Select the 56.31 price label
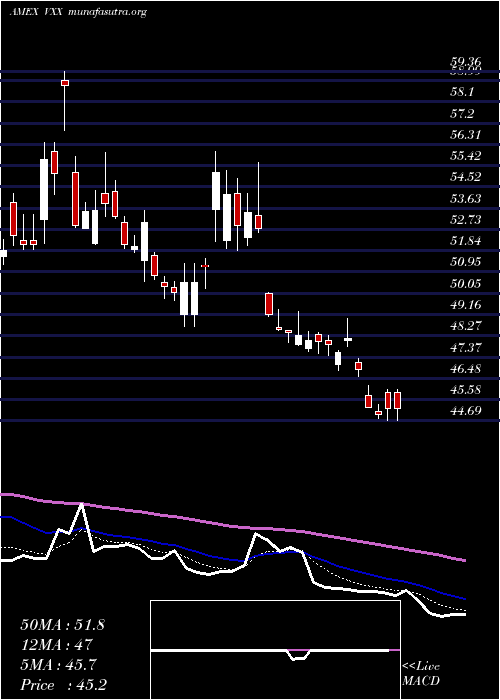 pos(466,134)
